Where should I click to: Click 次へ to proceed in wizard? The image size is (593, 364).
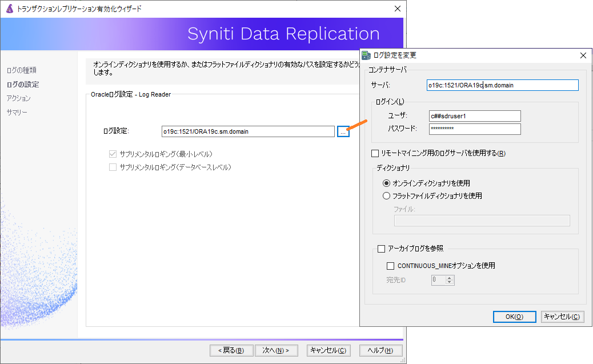(276, 350)
